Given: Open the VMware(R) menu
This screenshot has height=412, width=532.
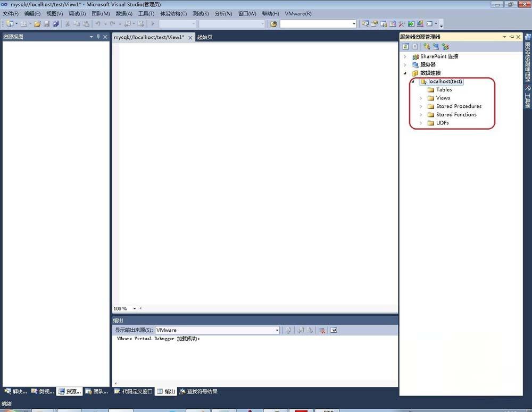Looking at the screenshot, I should [x=298, y=14].
